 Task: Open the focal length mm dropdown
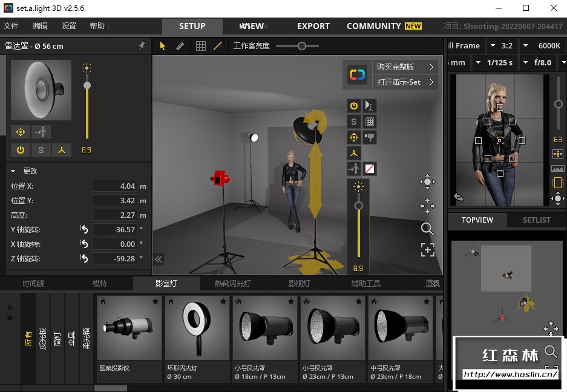(x=458, y=62)
